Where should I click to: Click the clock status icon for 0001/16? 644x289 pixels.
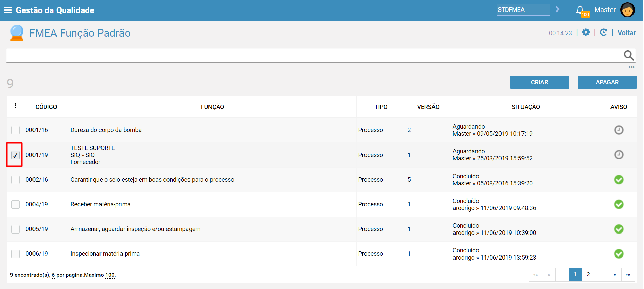[x=619, y=130]
